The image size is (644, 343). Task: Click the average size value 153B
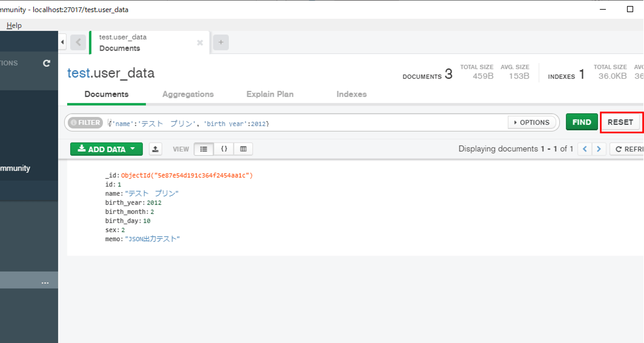click(519, 76)
